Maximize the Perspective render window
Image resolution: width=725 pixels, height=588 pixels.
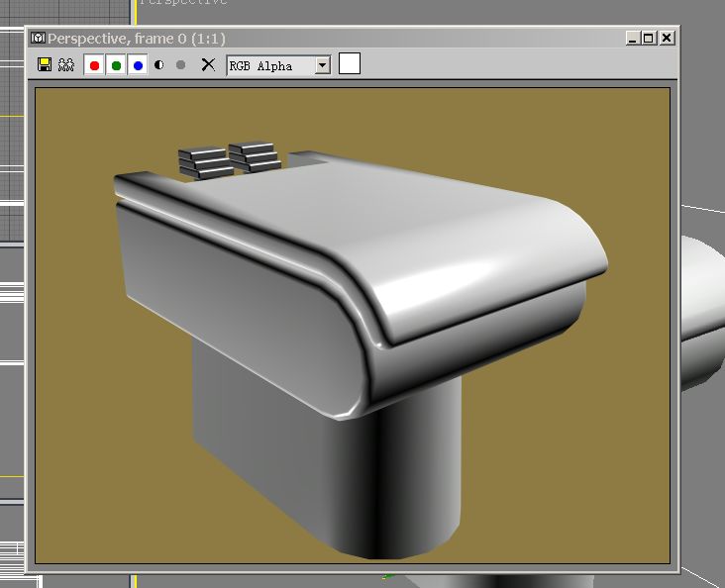pos(649,39)
